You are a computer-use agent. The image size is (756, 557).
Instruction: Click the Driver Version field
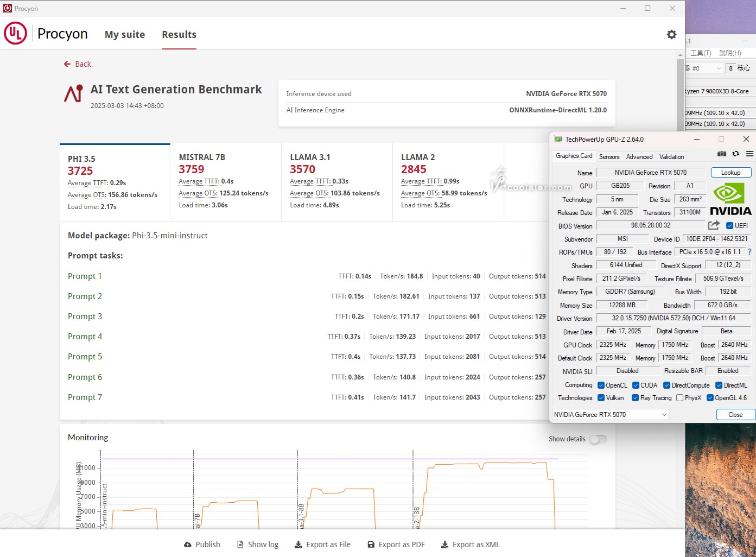pos(674,318)
